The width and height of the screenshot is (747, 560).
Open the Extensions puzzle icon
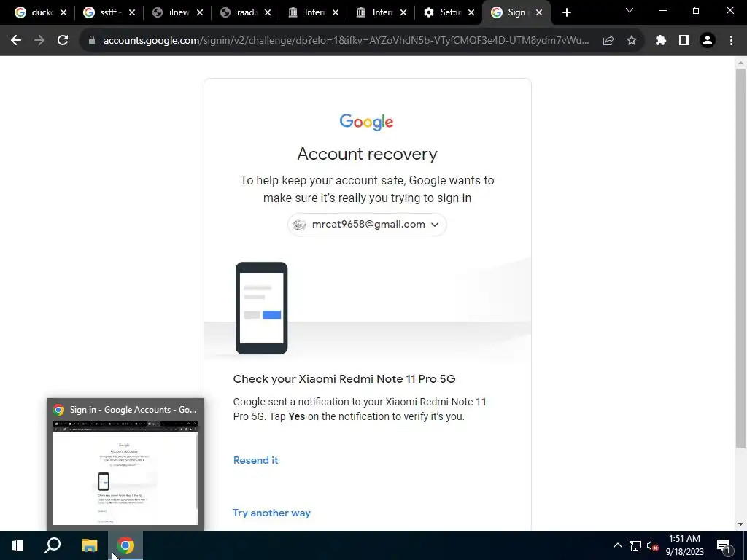pyautogui.click(x=661, y=41)
